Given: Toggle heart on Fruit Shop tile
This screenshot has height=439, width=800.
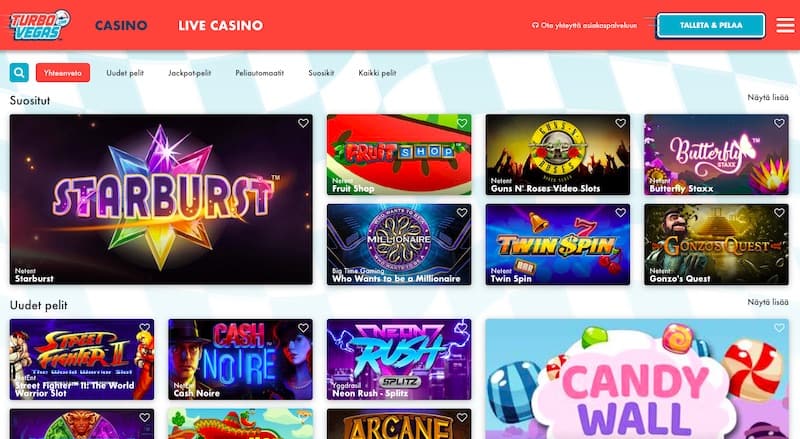Looking at the screenshot, I should click(462, 123).
